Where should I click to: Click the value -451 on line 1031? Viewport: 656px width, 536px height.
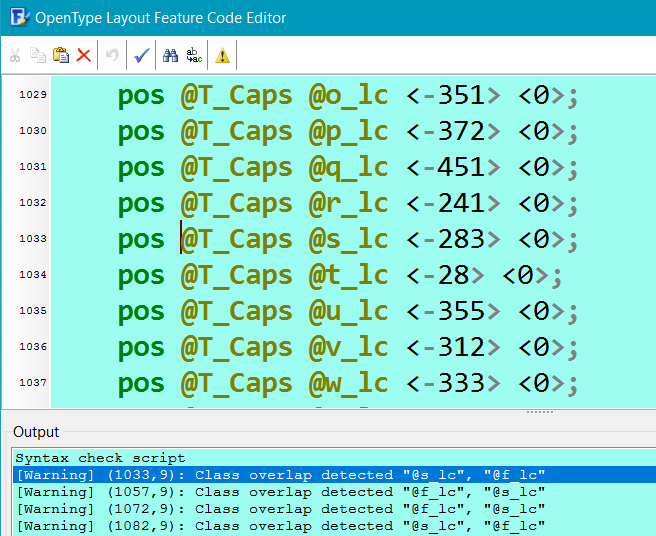tap(454, 168)
